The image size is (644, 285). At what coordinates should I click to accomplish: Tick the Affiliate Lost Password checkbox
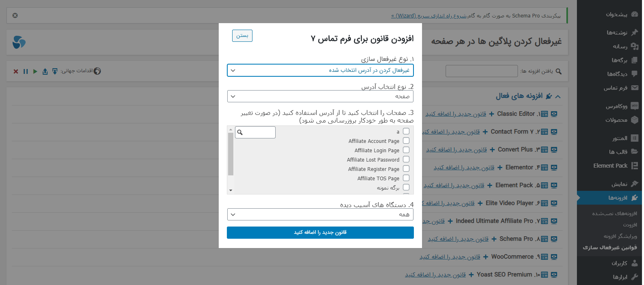(406, 159)
